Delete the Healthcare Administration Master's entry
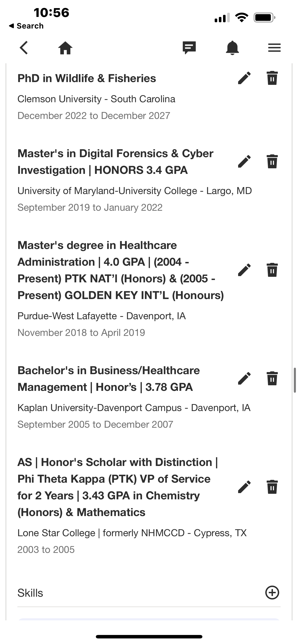The height and width of the screenshot is (644, 298). tap(272, 270)
